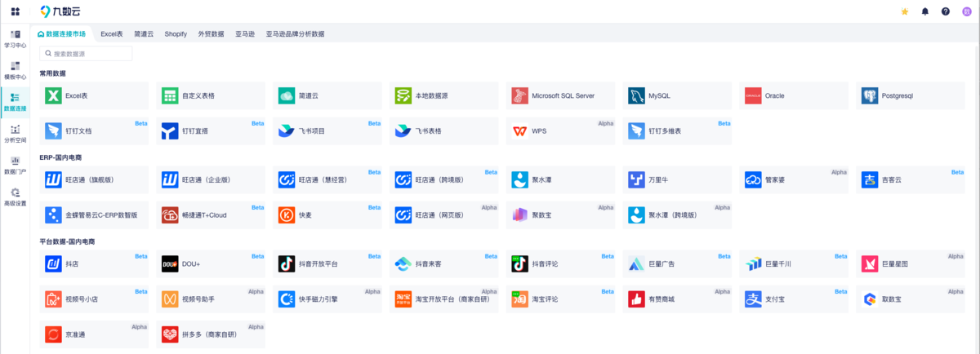Switch to 外贸数据 tab
Viewport: 980px width, 354px height.
211,34
